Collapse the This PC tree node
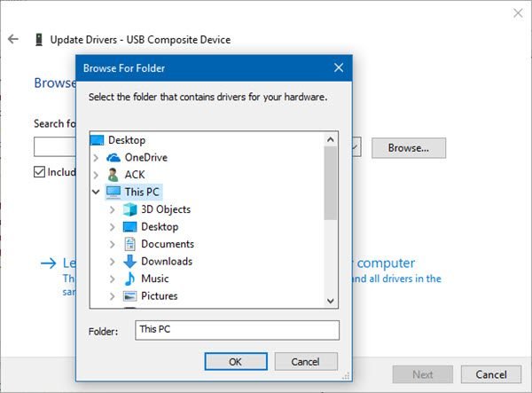This screenshot has height=393, width=532. coord(96,193)
